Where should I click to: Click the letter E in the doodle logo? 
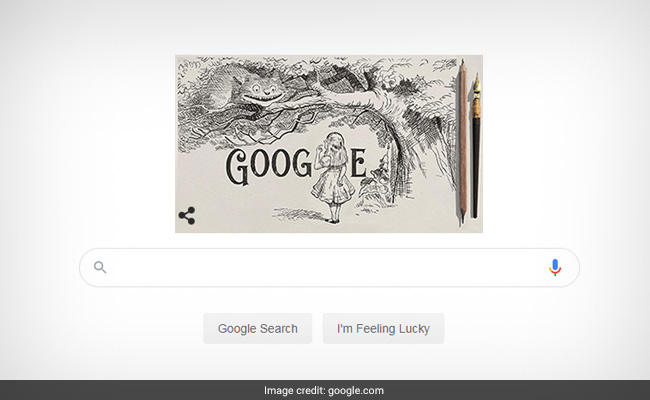pos(359,163)
